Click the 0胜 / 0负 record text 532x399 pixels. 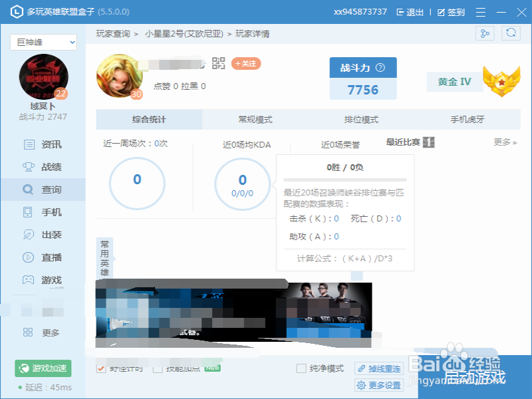coord(345,168)
